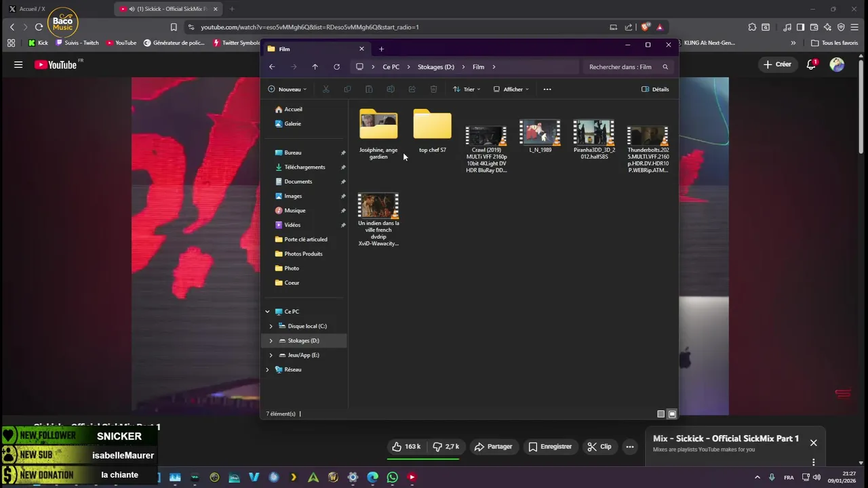Click the browser address bar URL
This screenshot has height=488, width=868.
[310, 27]
